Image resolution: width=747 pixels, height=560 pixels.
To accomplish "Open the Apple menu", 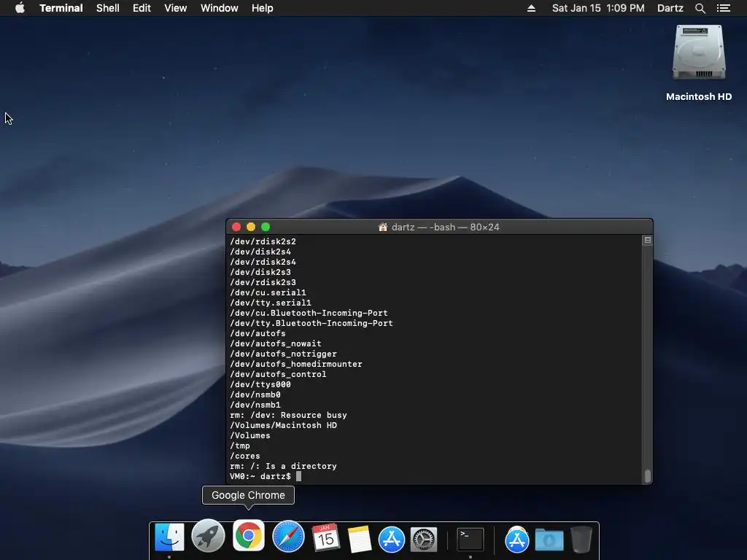I will [20, 8].
